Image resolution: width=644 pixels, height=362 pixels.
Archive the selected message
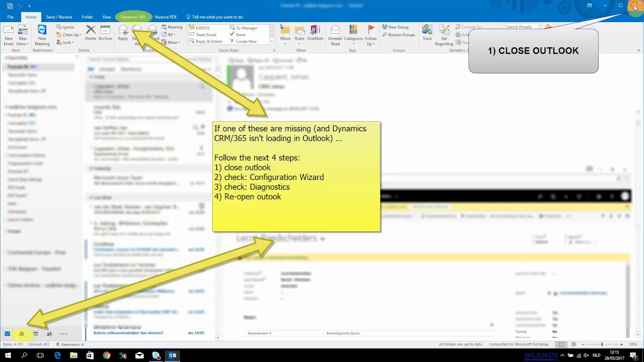click(105, 33)
